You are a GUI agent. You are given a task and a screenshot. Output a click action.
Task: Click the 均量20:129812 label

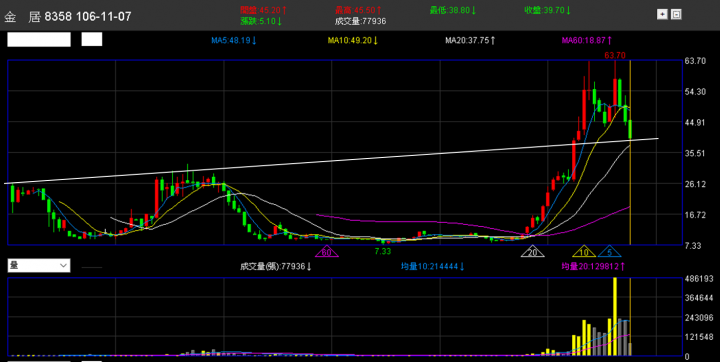(x=593, y=266)
